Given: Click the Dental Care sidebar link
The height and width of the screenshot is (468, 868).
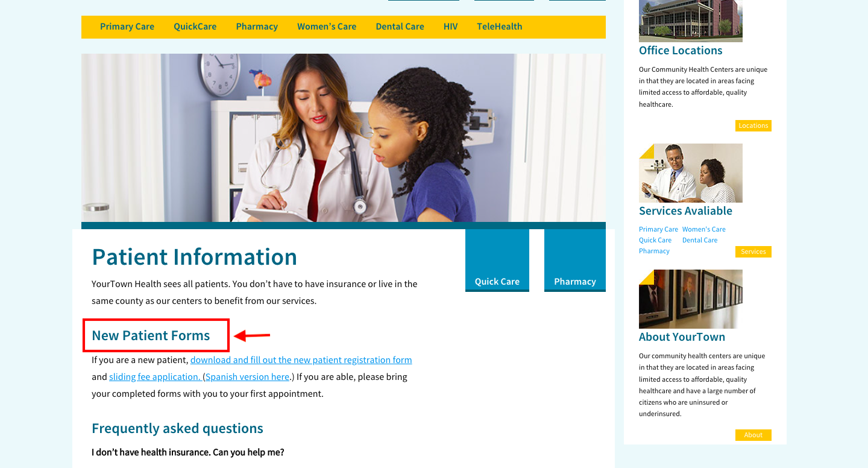Looking at the screenshot, I should point(700,240).
